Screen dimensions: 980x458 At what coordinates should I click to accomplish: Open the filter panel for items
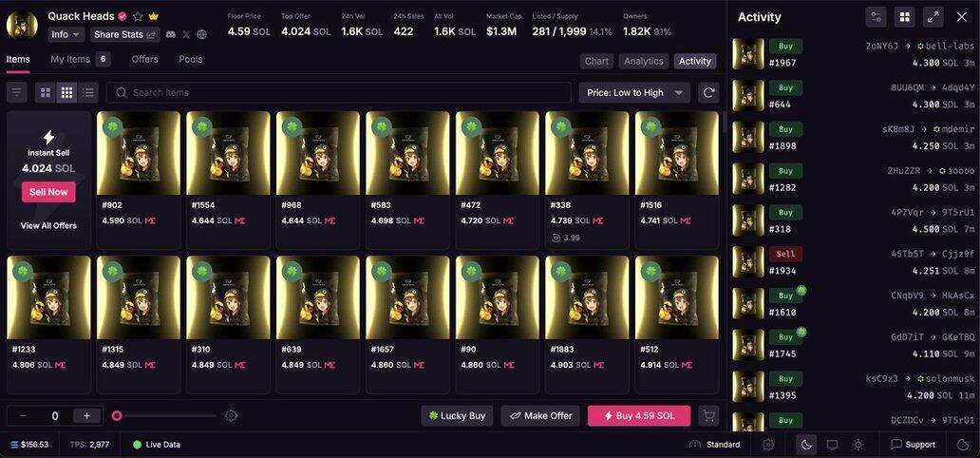point(16,92)
